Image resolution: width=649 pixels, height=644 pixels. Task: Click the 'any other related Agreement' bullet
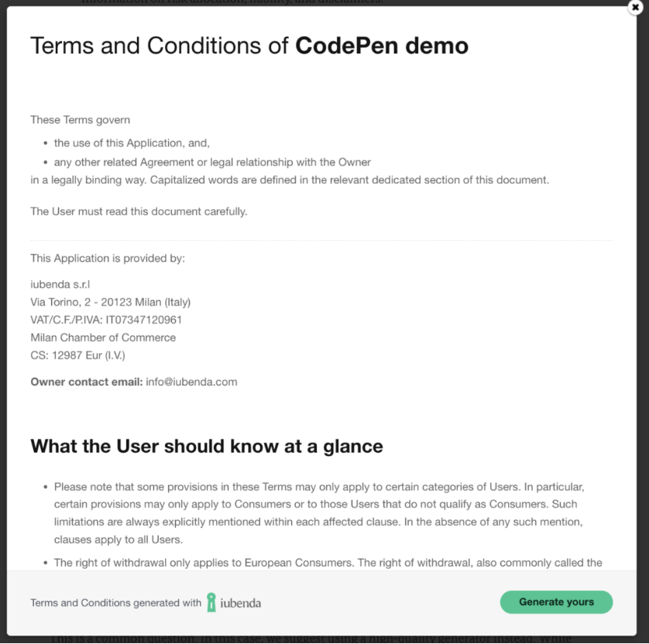coord(212,162)
